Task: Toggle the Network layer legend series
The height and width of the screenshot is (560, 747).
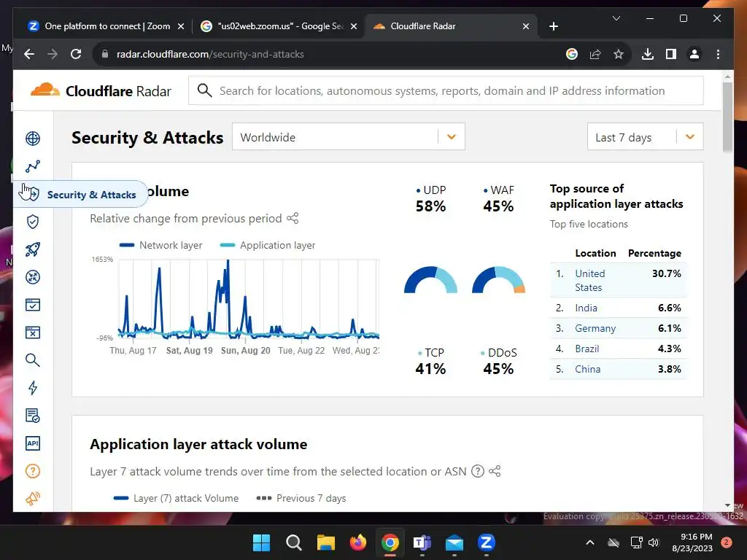Action: [x=160, y=245]
